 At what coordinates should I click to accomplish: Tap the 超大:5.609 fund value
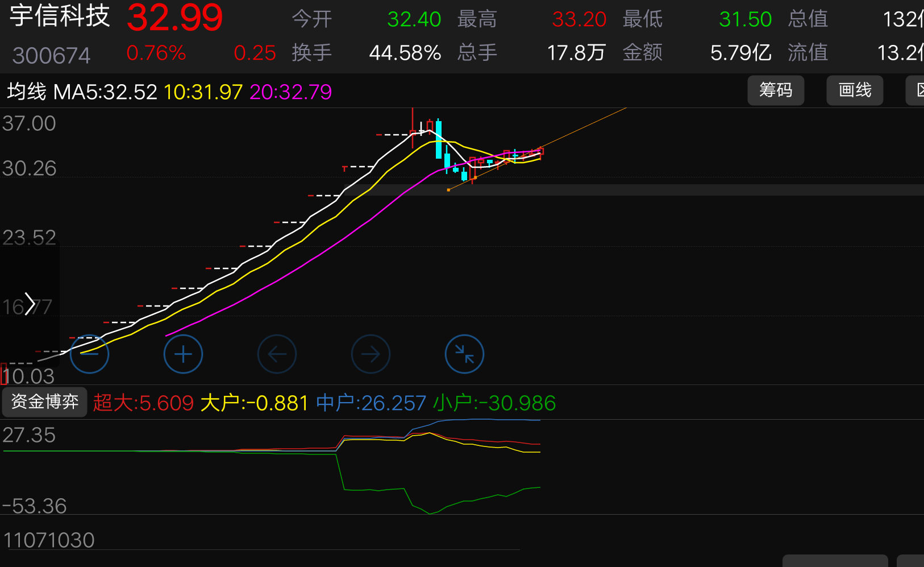[x=143, y=403]
